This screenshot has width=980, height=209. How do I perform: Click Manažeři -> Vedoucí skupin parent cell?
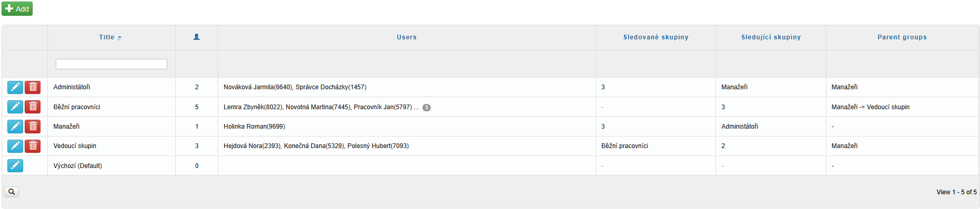tap(870, 107)
